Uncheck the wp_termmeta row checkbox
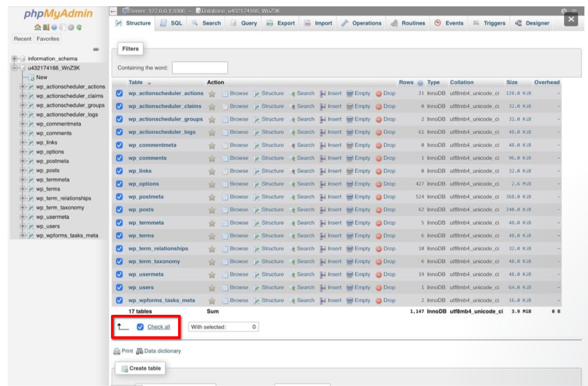Screen dimensions: 588x386 point(119,223)
